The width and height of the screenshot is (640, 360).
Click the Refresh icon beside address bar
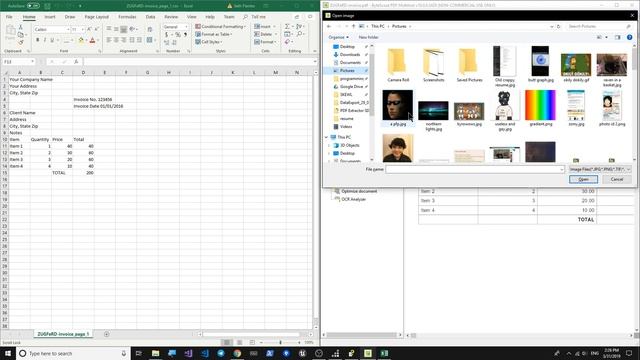pyautogui.click(x=558, y=27)
